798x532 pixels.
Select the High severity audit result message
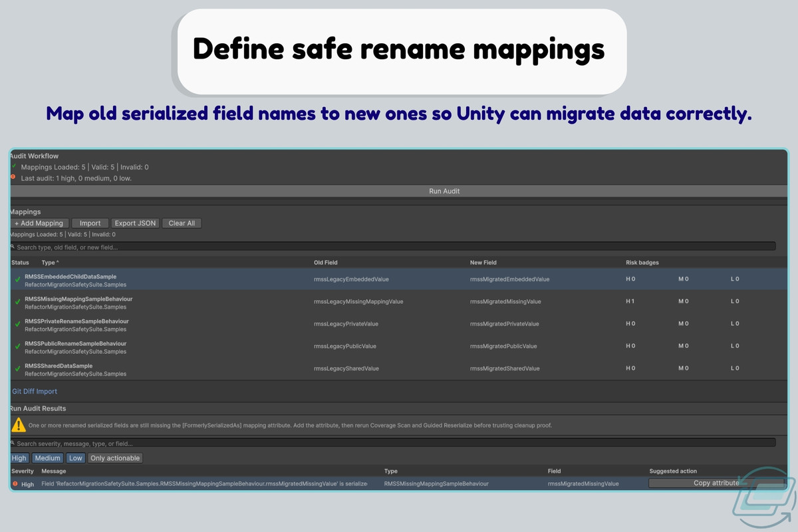click(204, 483)
